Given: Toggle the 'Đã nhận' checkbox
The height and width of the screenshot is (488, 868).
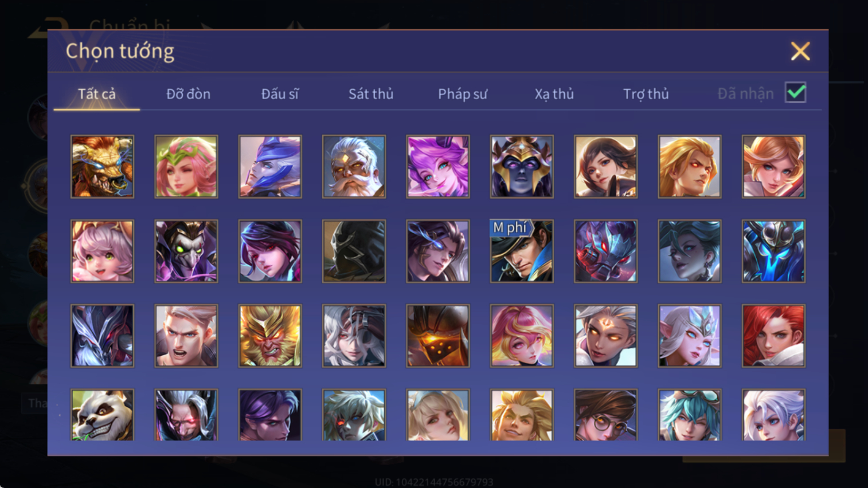Looking at the screenshot, I should point(796,93).
